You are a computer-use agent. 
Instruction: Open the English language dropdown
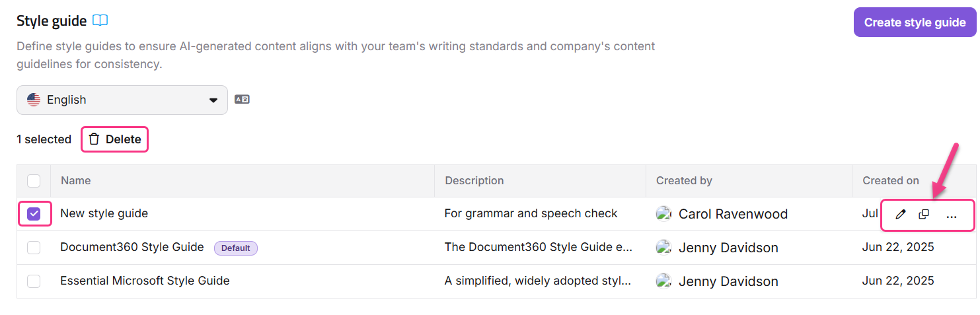click(x=122, y=100)
